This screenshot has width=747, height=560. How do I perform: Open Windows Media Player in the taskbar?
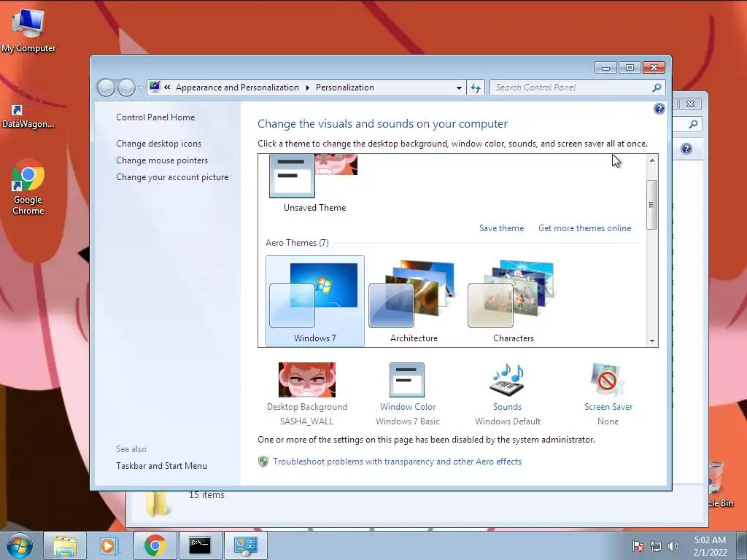(x=109, y=545)
